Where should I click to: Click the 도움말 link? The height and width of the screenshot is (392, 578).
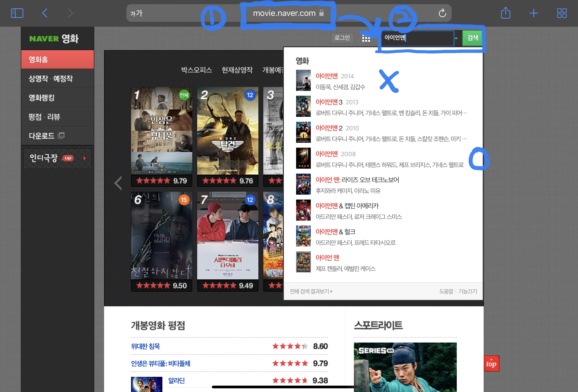pyautogui.click(x=446, y=291)
